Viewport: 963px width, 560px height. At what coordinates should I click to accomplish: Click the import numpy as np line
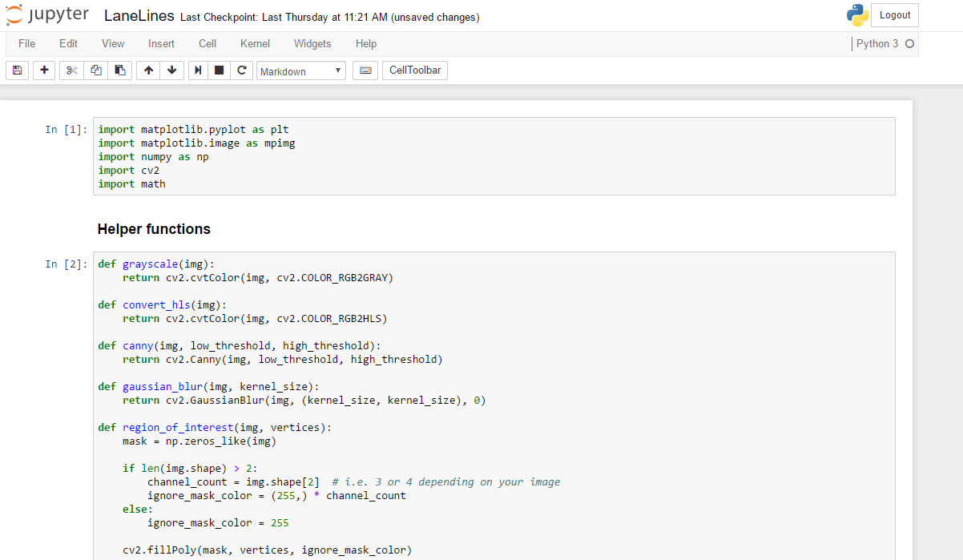153,156
